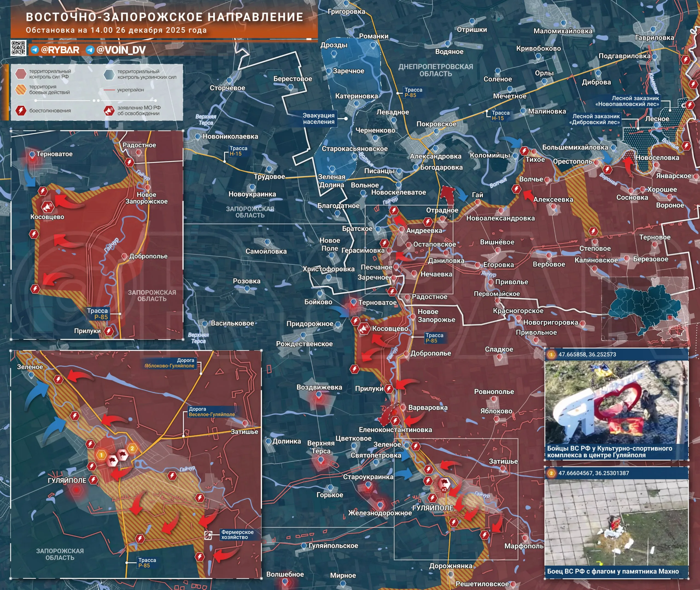Viewport: 700px width, 590px height.
Task: Click the QR code in the header
Action: 18,48
